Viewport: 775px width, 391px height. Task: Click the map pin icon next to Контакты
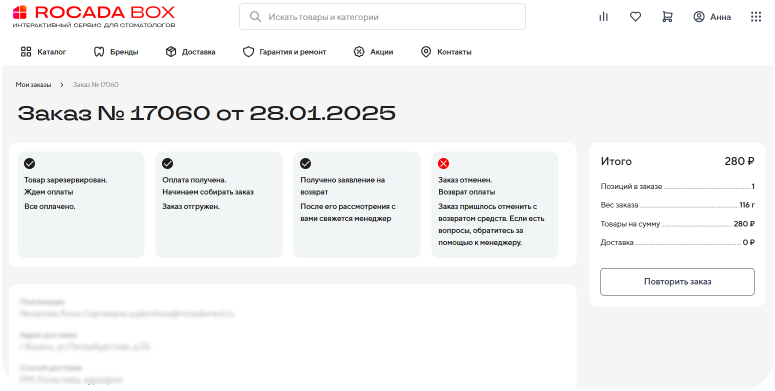pos(426,51)
